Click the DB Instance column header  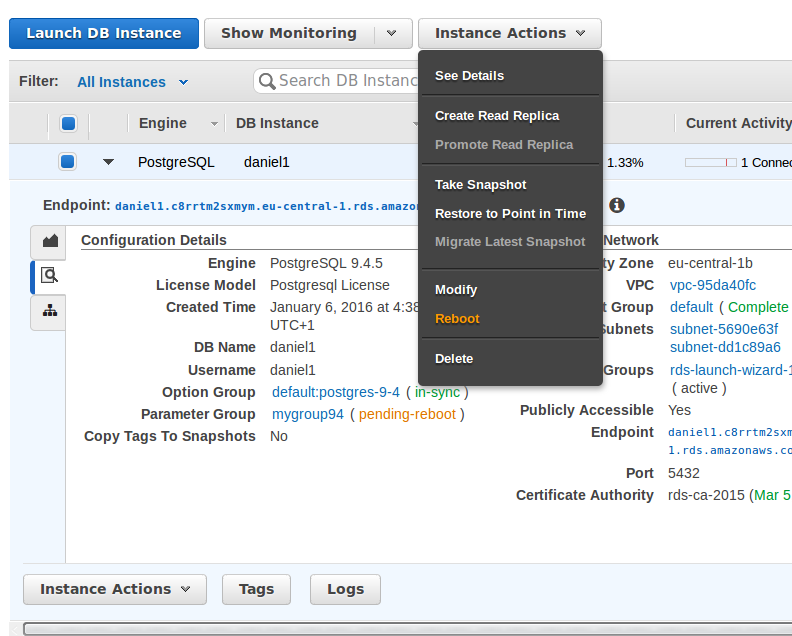click(x=277, y=123)
